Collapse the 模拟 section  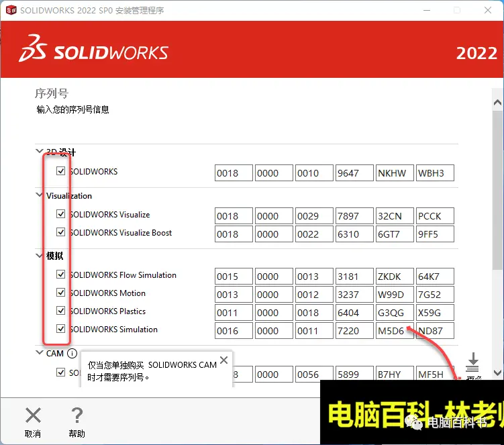coord(39,256)
